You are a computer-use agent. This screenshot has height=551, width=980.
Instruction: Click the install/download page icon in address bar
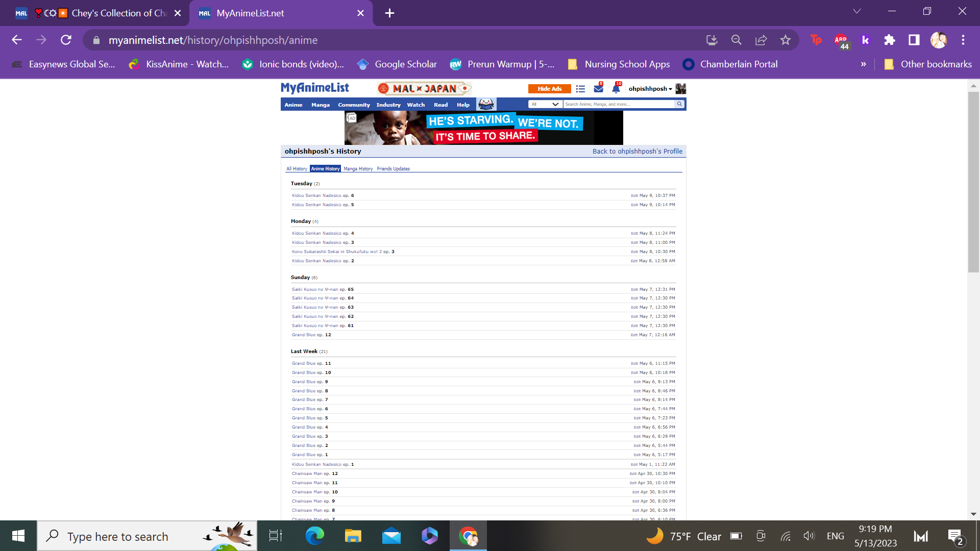(x=712, y=40)
